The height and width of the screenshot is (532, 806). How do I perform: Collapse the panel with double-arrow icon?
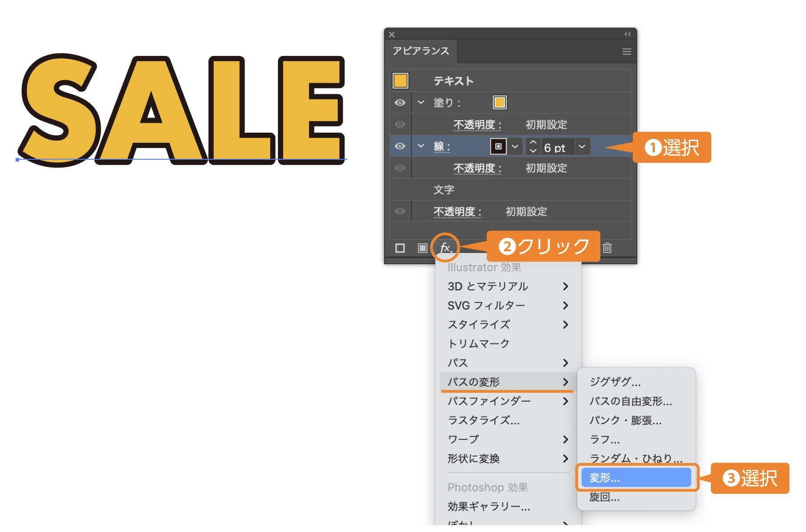(x=628, y=34)
